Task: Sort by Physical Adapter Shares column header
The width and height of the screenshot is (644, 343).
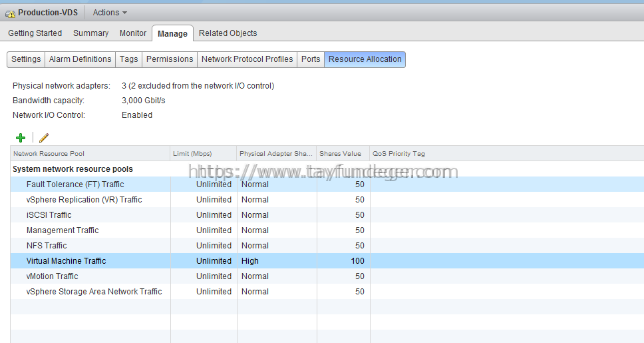Action: coord(276,153)
